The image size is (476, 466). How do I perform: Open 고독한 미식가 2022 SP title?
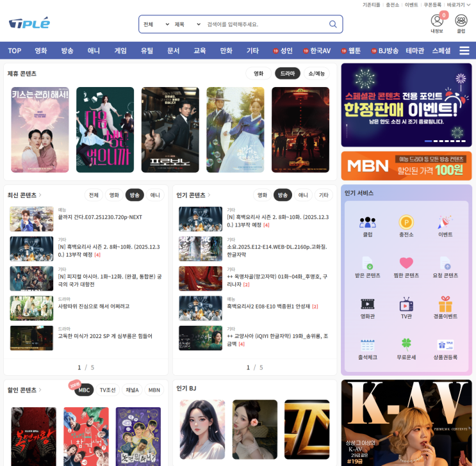[105, 336]
